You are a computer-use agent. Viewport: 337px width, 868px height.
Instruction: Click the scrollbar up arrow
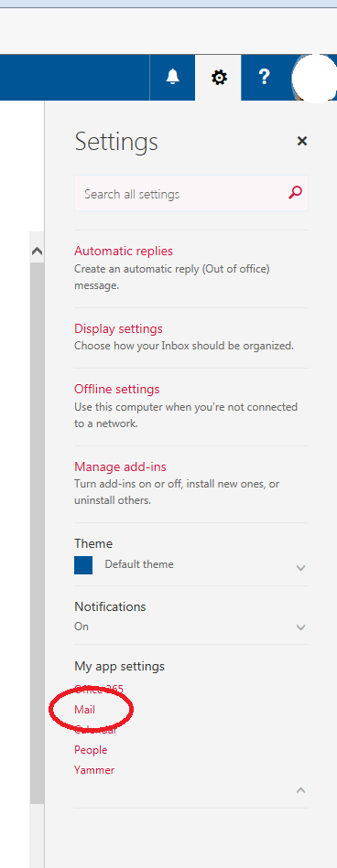tap(38, 252)
